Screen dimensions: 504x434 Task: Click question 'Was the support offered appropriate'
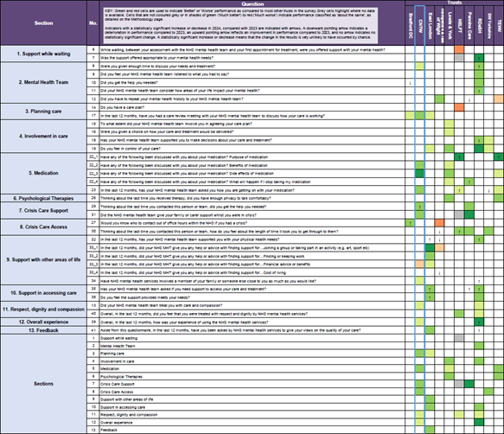point(252,58)
